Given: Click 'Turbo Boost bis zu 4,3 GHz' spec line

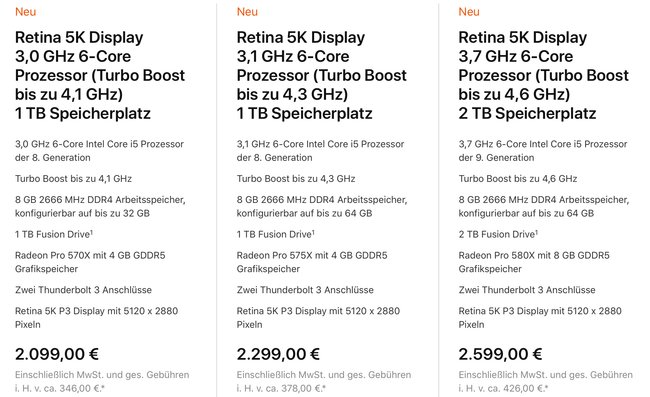Looking at the screenshot, I should click(x=296, y=179).
